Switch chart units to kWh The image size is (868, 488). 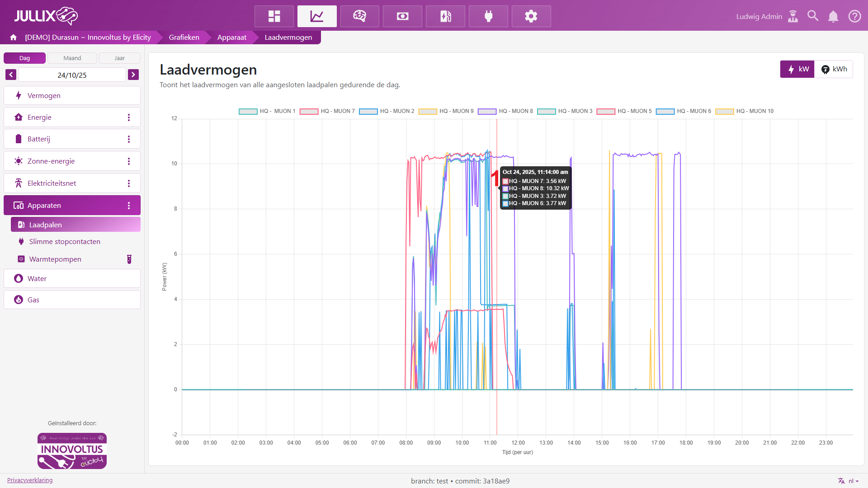pyautogui.click(x=834, y=69)
